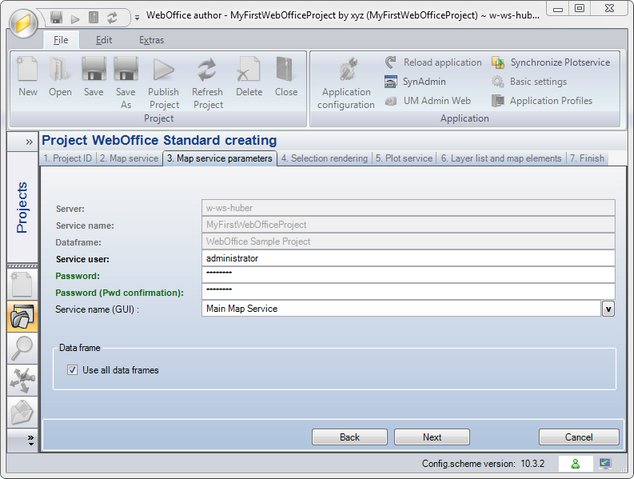Choose Save As in the ribbon
634x479 pixels.
126,83
